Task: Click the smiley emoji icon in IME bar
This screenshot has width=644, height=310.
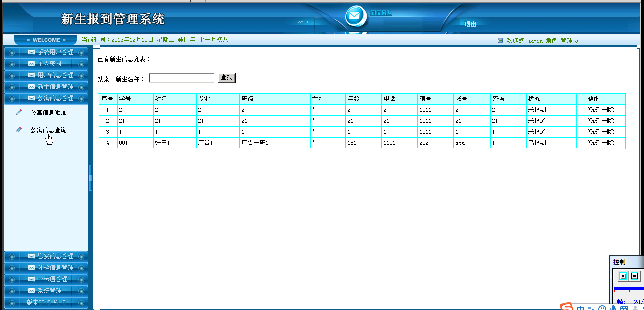Action: (x=602, y=308)
